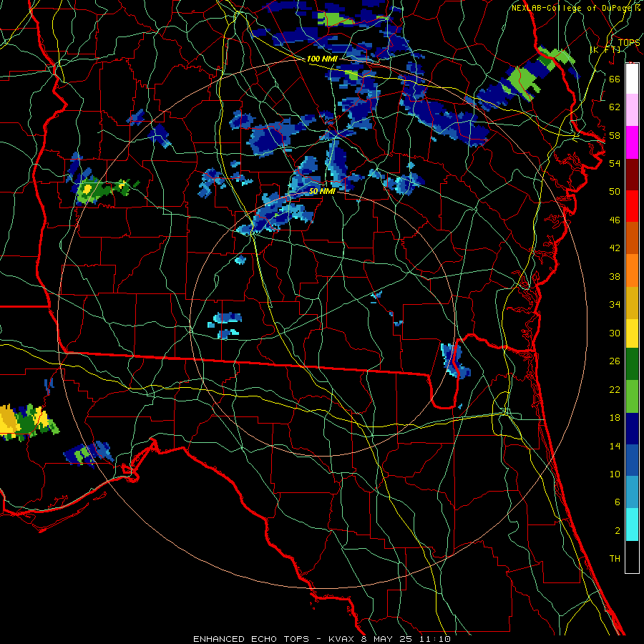Click the 100 NMI range ring label
This screenshot has width=644, height=644.
(x=322, y=59)
